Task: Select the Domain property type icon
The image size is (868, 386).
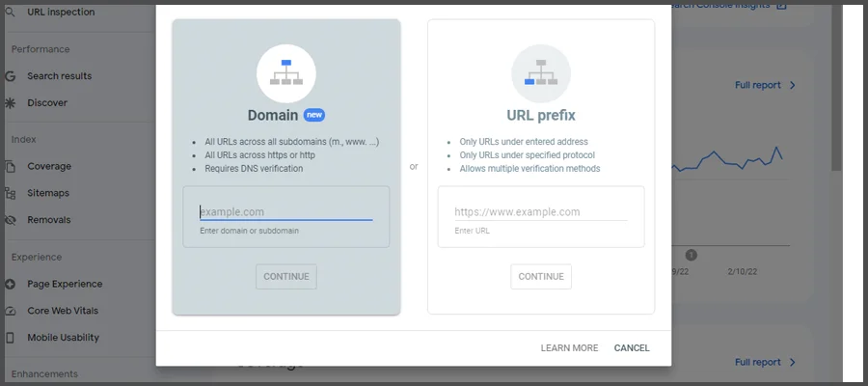Action: point(285,74)
